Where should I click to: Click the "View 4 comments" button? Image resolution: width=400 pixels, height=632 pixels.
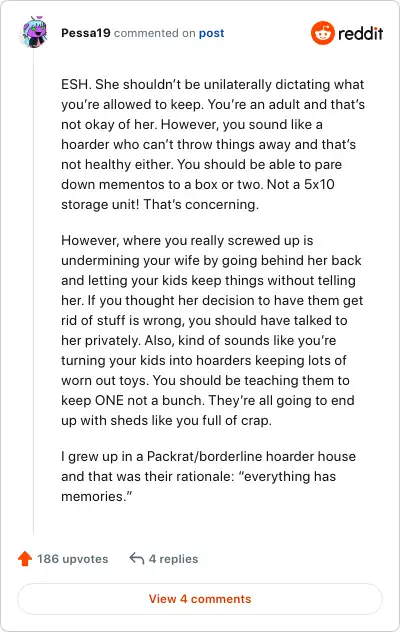pos(200,599)
